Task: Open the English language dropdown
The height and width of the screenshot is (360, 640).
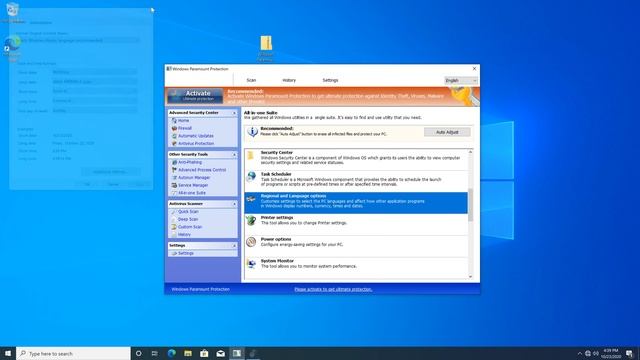Action: point(461,81)
